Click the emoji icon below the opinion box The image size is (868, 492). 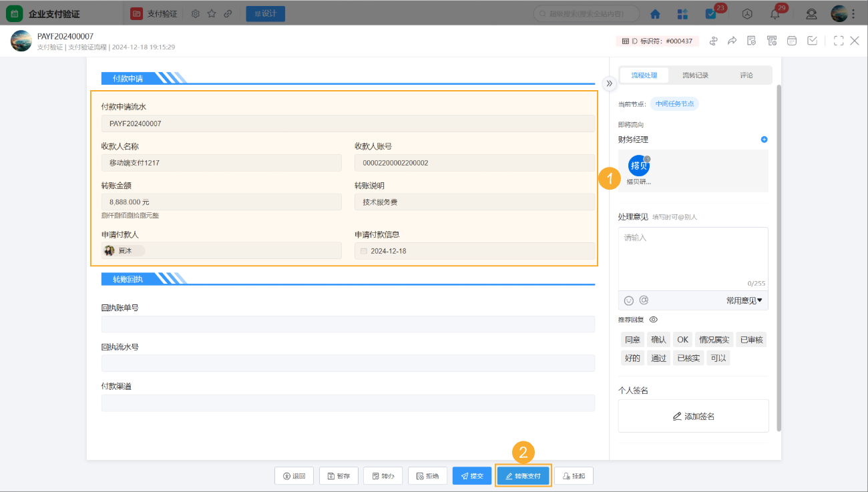tap(628, 300)
